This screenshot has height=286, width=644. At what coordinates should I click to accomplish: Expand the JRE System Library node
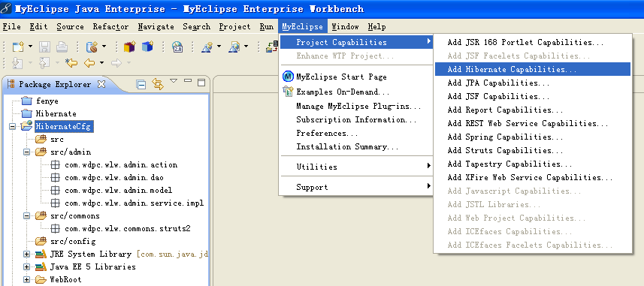click(x=27, y=254)
